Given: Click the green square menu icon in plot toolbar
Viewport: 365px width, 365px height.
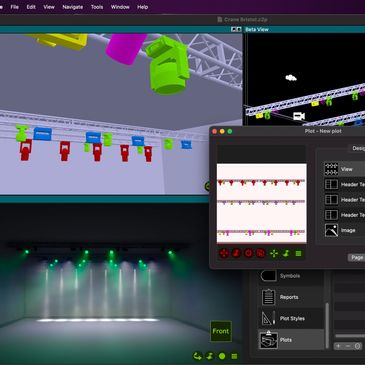Looking at the screenshot, I should [x=298, y=253].
